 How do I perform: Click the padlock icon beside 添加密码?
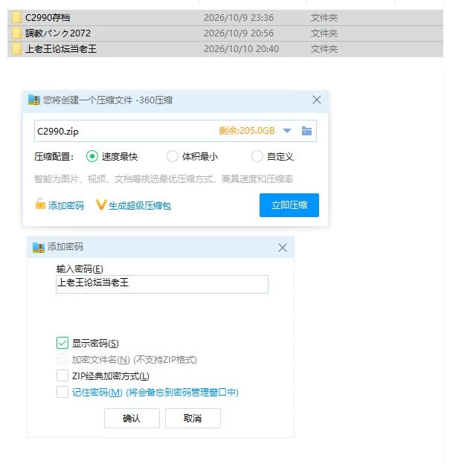40,204
